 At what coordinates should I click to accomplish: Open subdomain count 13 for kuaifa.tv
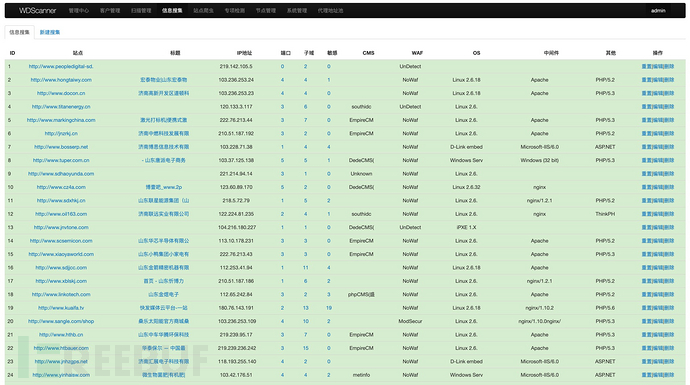tap(305, 308)
